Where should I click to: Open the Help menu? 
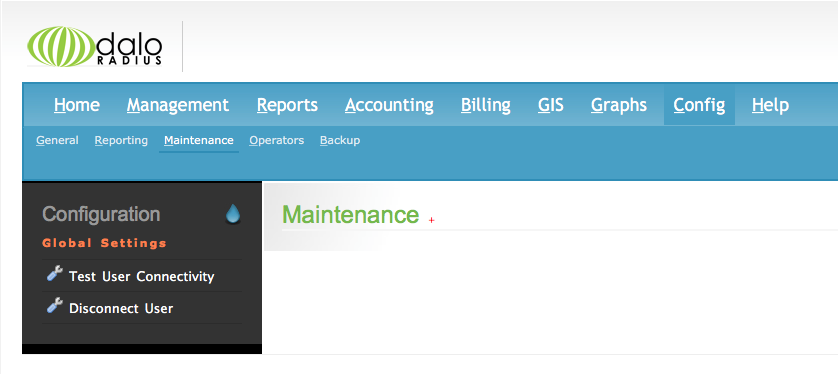(770, 105)
